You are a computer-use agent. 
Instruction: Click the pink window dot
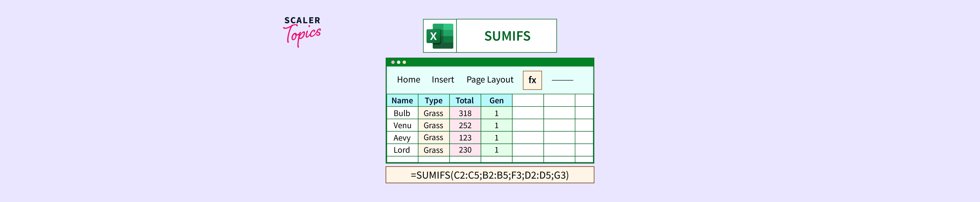393,62
